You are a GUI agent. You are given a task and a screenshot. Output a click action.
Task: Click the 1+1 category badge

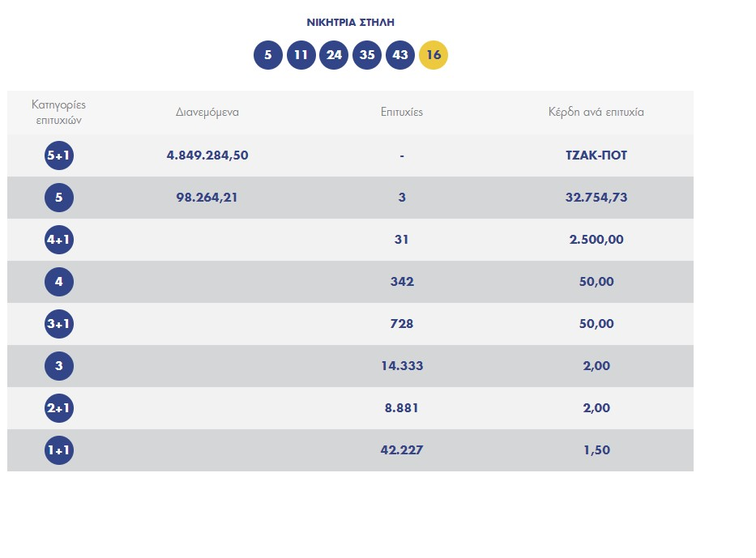click(59, 450)
